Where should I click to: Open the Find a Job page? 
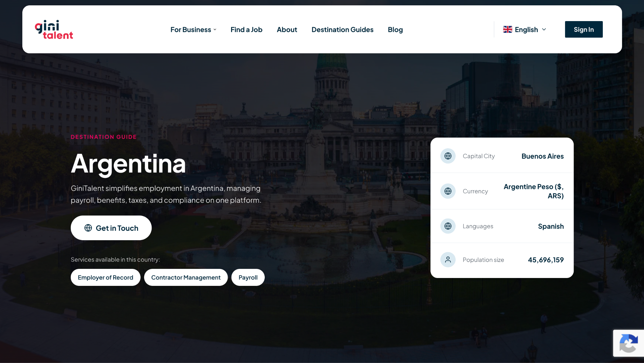[x=246, y=30]
